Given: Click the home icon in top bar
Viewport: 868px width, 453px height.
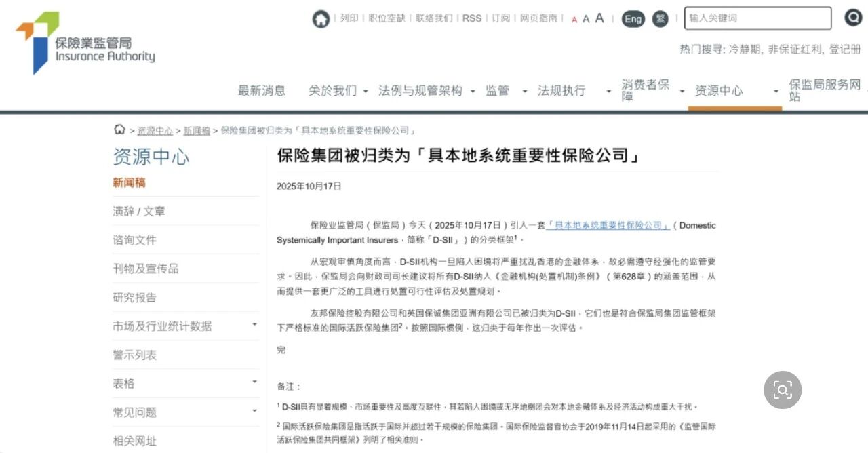Looking at the screenshot, I should pos(321,19).
